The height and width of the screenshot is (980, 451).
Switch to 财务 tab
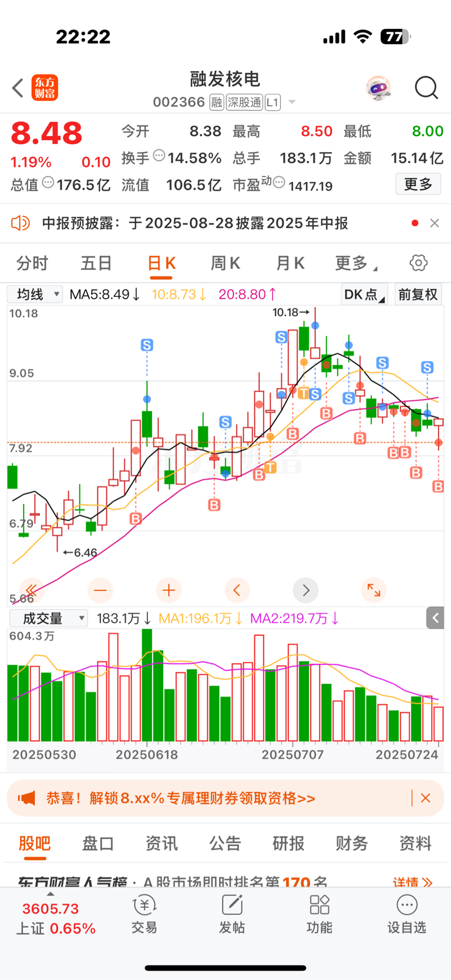click(x=352, y=843)
